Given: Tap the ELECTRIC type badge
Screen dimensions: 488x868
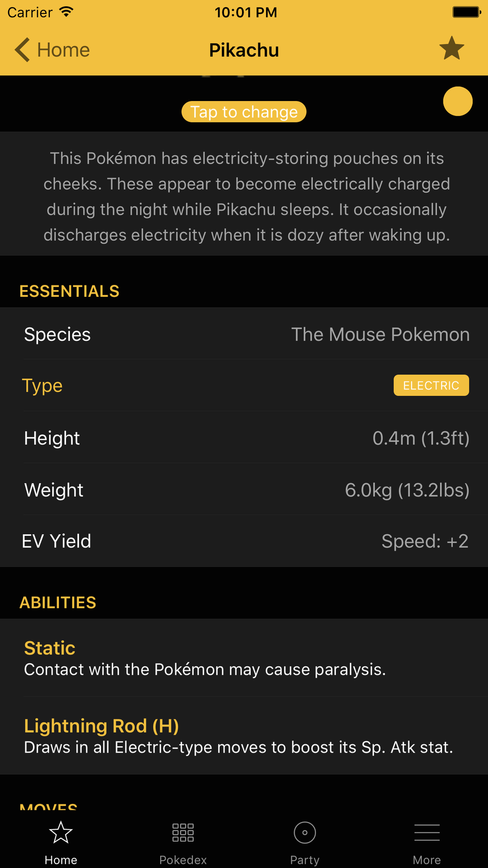Looking at the screenshot, I should [x=431, y=385].
